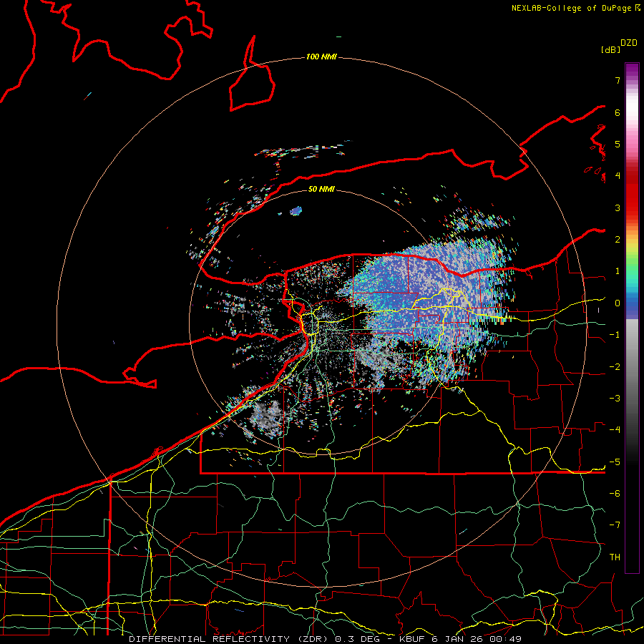Click the DZD legend title
This screenshot has width=644, height=644.
point(629,43)
